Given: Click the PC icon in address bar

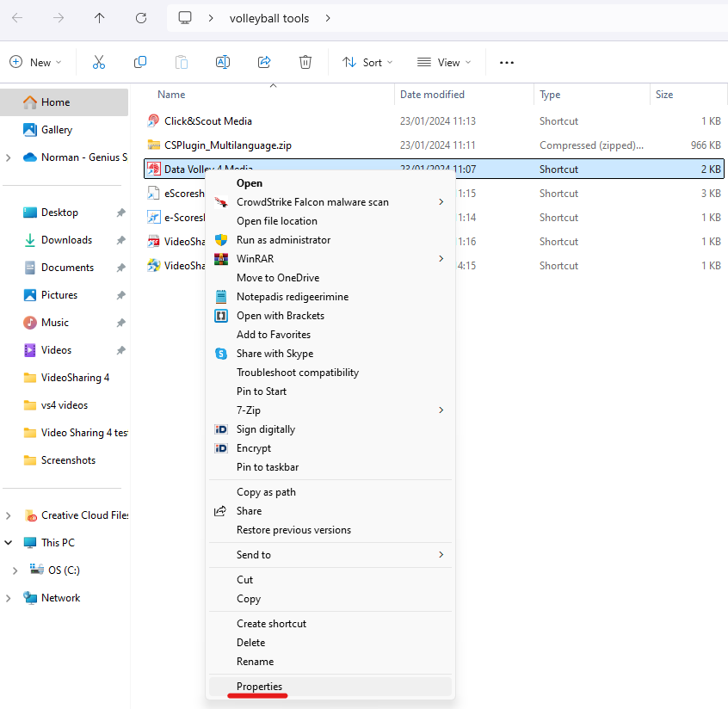Looking at the screenshot, I should pos(185,18).
